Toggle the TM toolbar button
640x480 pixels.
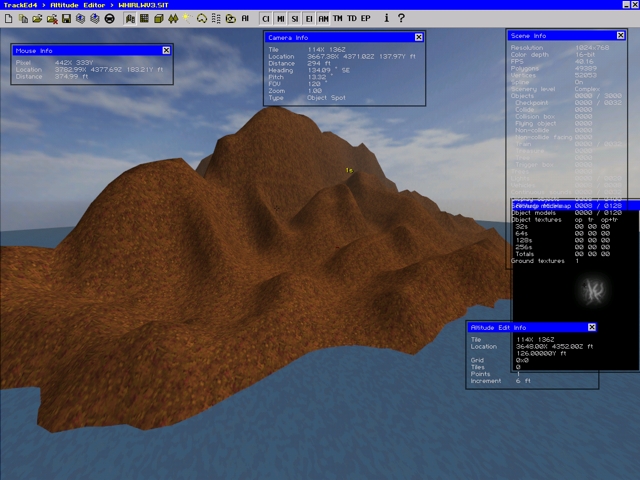(x=338, y=18)
